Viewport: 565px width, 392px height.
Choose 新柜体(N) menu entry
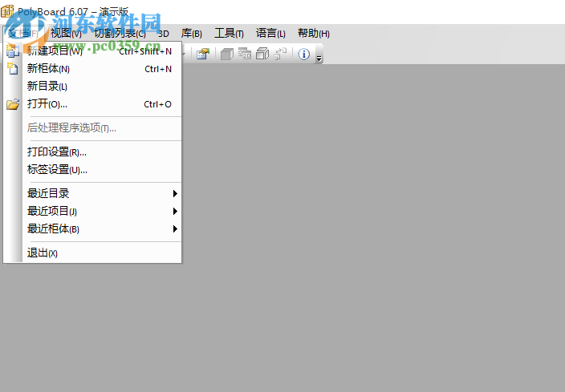pos(92,69)
